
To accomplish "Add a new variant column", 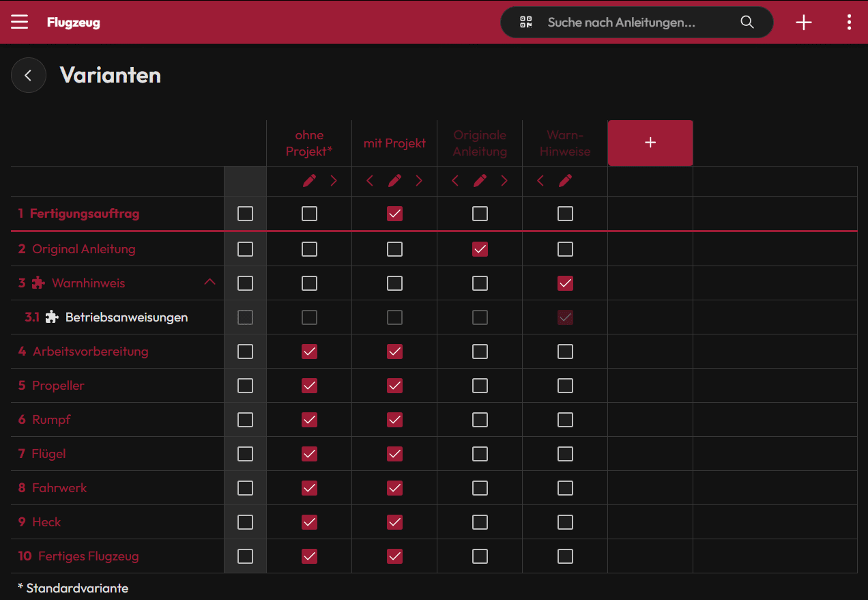I will (x=650, y=143).
